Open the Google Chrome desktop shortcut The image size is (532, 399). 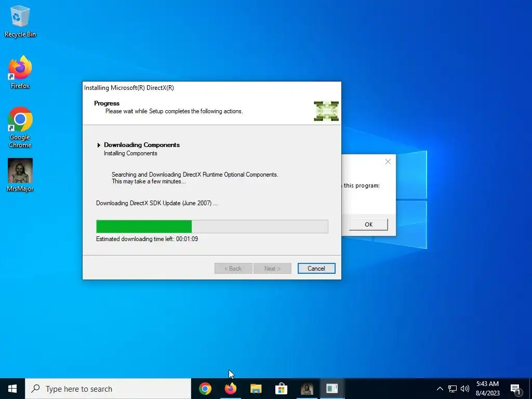coord(20,128)
